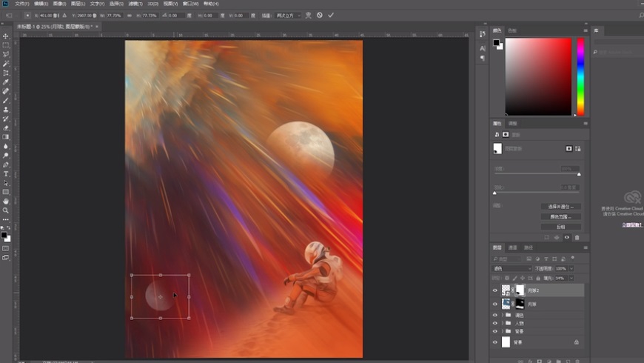Click the pixel mask icon in Properties panel

[568, 148]
